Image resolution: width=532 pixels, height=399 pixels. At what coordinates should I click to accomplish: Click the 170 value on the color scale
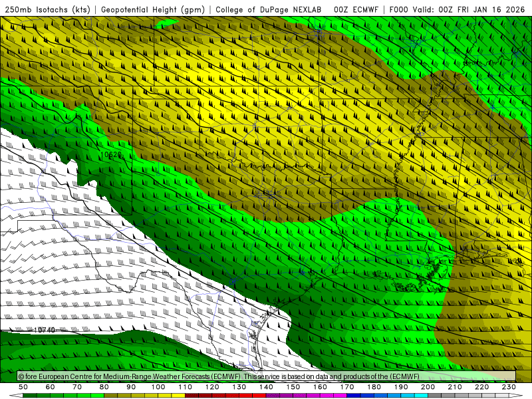pyautogui.click(x=347, y=387)
